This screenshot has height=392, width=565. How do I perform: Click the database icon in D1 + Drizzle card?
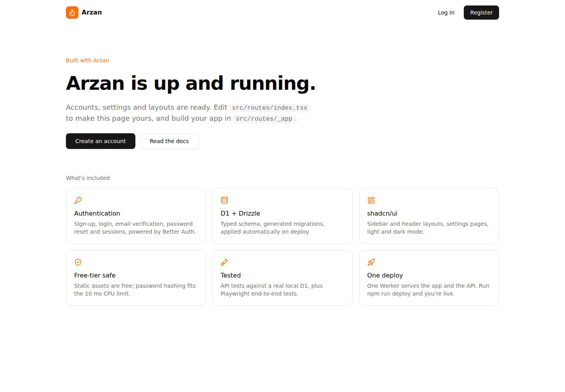point(224,200)
